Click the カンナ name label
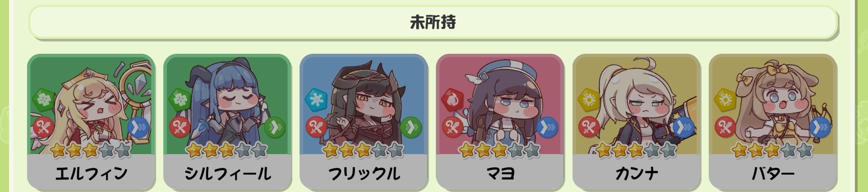 tap(637, 173)
